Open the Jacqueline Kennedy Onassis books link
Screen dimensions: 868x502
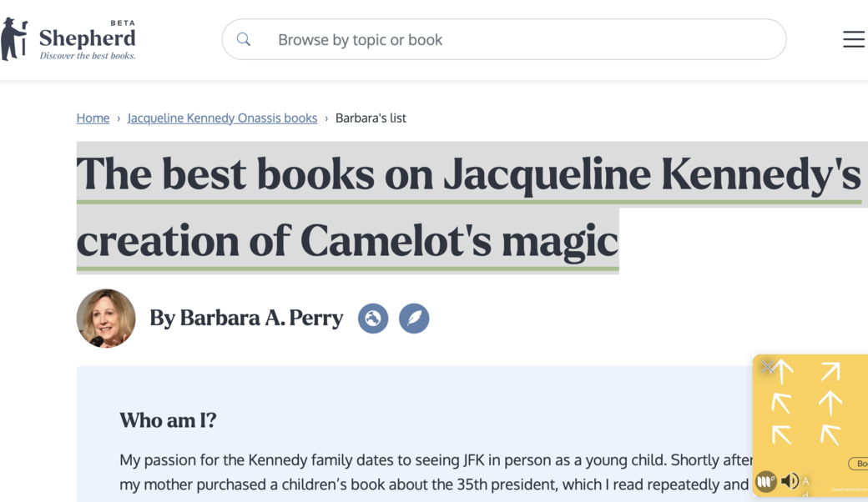pos(222,118)
